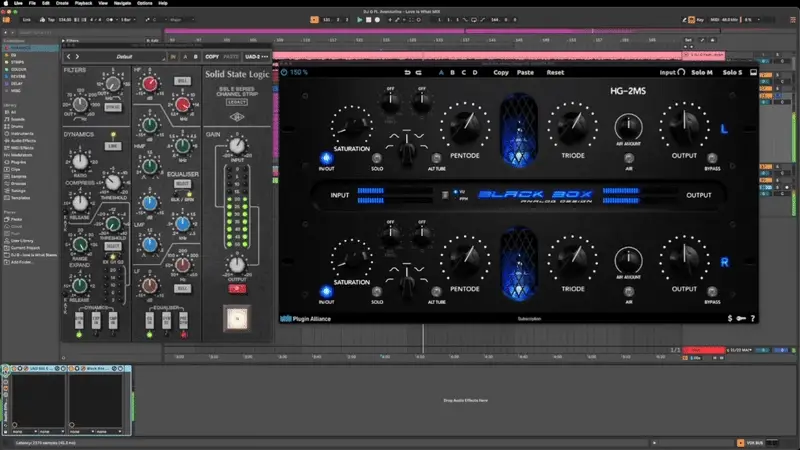The image size is (800, 450).
Task: Click the SSL GAIN input knob
Action: coord(237,146)
